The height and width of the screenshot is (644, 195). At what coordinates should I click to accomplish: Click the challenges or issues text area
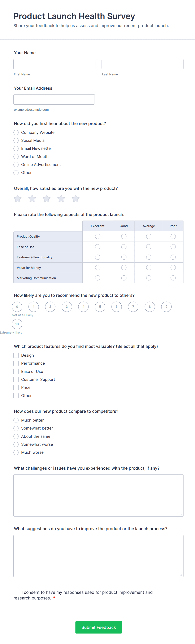pyautogui.click(x=98, y=495)
